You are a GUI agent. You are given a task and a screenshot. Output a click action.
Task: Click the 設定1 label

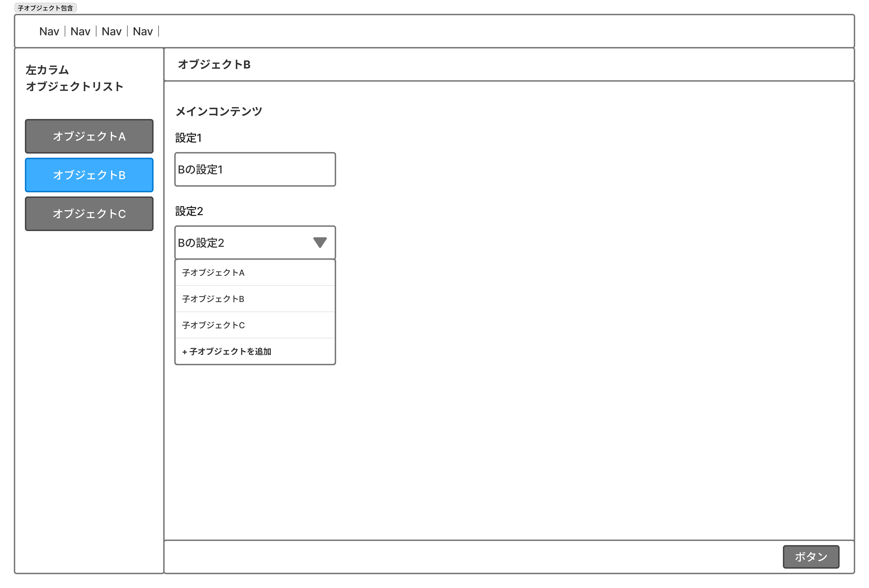coord(188,138)
